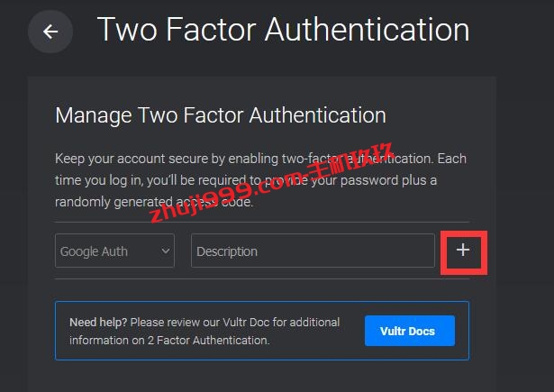The height and width of the screenshot is (392, 554).
Task: Click the Google Auth placeholder text
Action: tap(94, 251)
